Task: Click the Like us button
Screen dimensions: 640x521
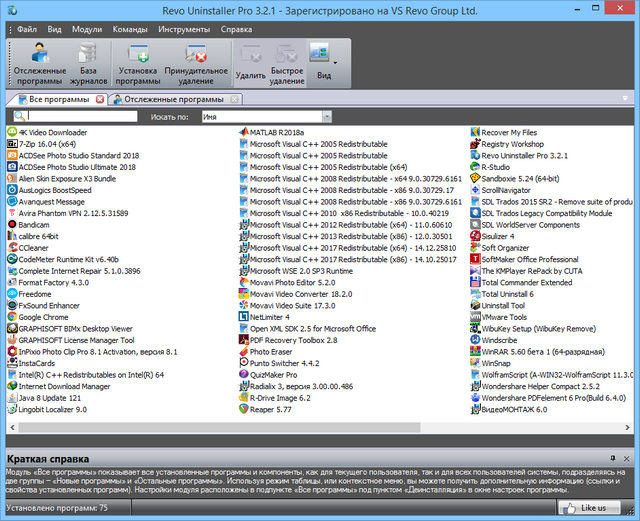Action: click(x=589, y=508)
